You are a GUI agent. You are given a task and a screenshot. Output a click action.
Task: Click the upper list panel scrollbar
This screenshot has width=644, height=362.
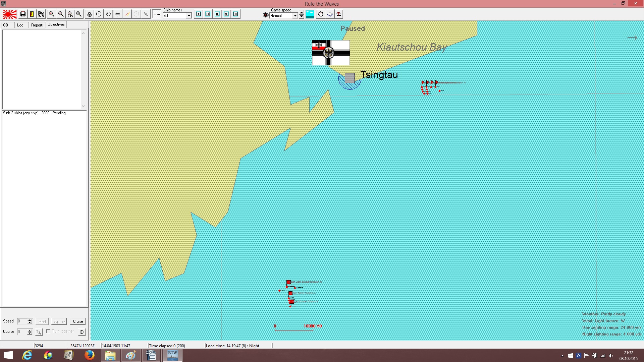tap(84, 69)
